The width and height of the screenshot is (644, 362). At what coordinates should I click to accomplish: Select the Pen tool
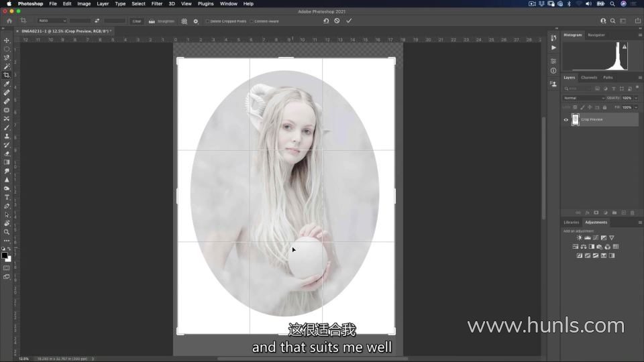tap(7, 206)
